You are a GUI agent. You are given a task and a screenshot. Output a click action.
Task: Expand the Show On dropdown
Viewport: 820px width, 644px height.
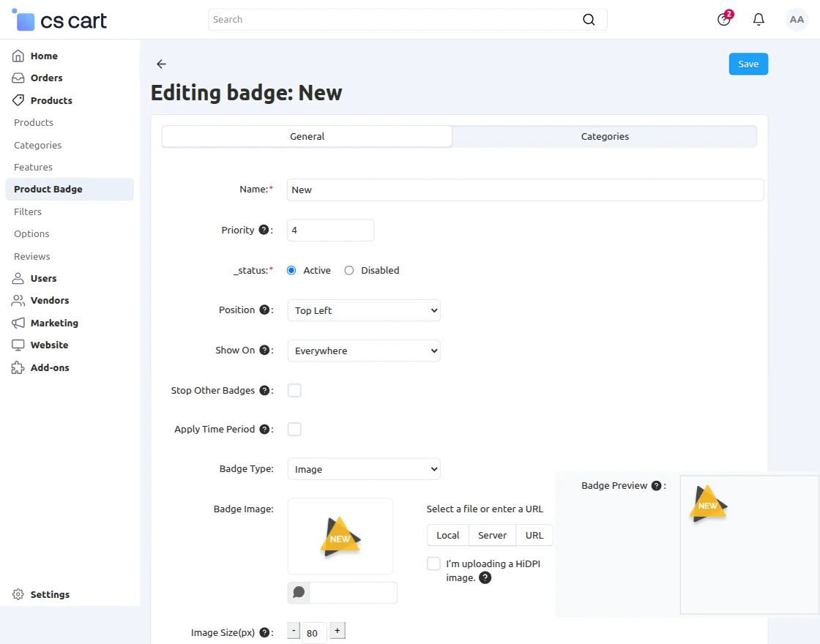[x=363, y=351]
